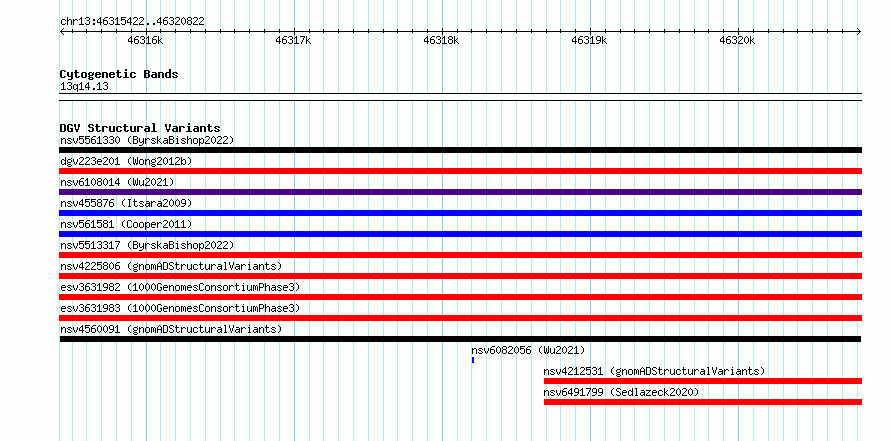Open nsv6491799 (Sedlazeck2020) label
Image resolution: width=890 pixels, height=441 pixels.
click(622, 392)
